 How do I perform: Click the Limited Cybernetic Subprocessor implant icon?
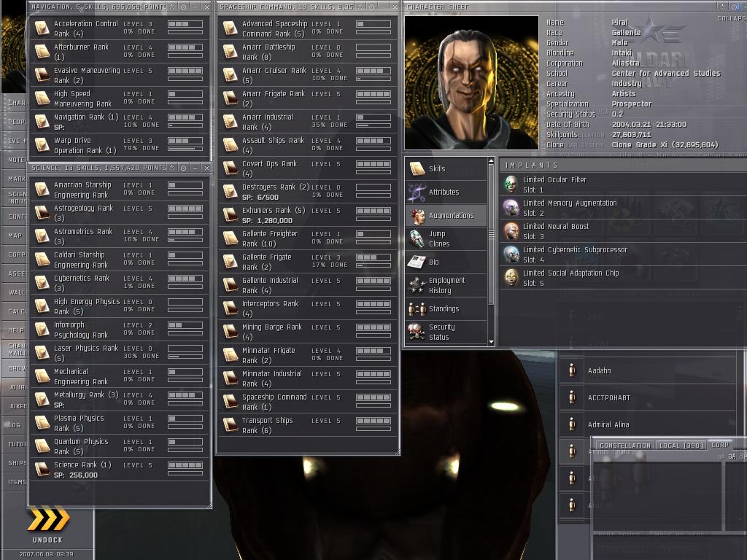click(511, 254)
